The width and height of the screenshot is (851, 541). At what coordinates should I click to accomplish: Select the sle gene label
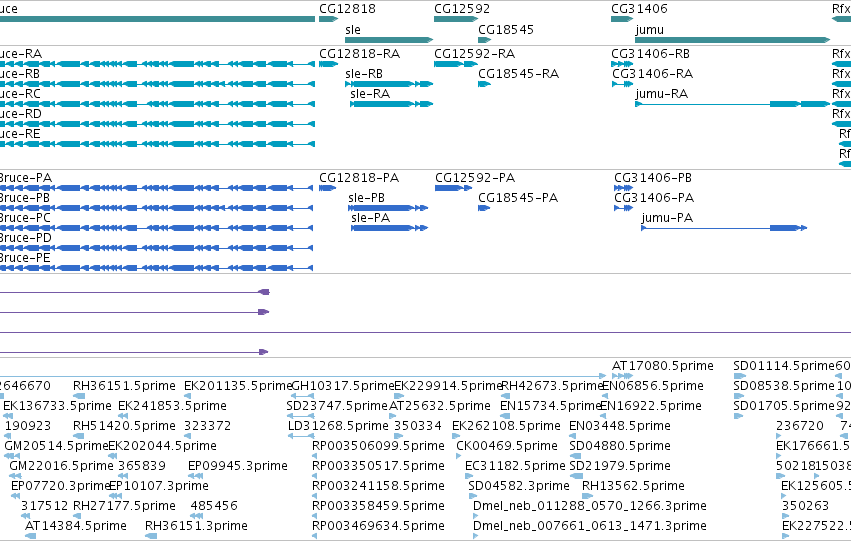[353, 30]
